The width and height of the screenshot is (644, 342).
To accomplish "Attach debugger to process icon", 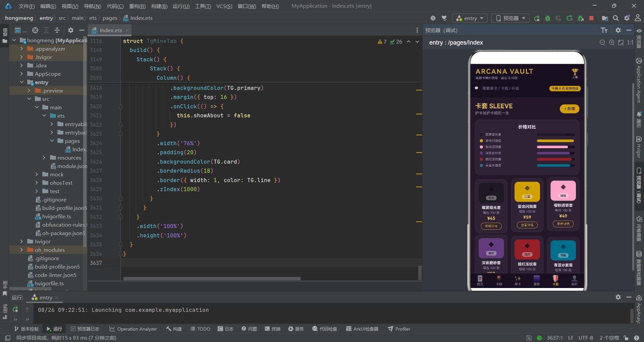I will 581,18.
